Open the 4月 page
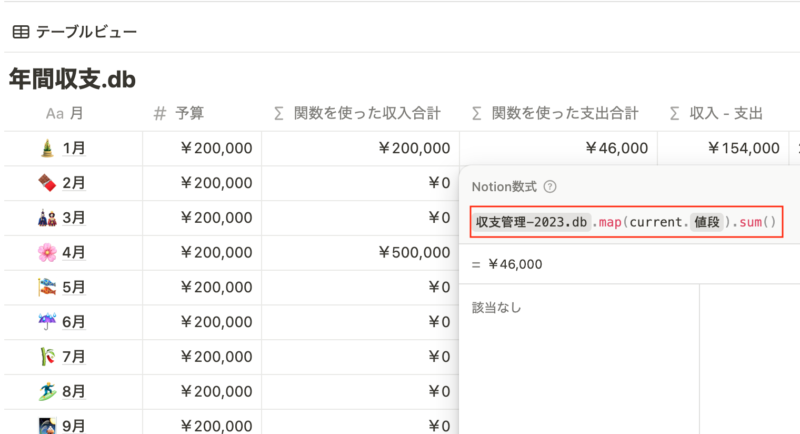Screen dimensions: 800x434 click(73, 252)
